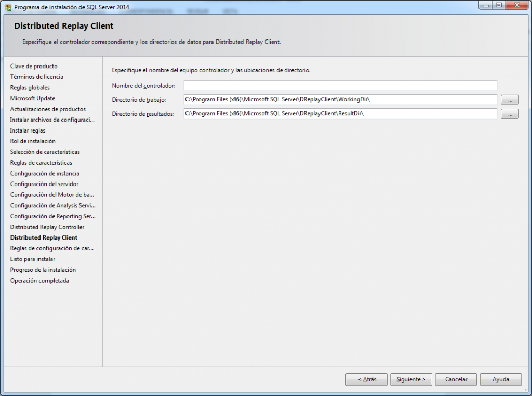Select Reglas de configuración de car... step
Image resolution: width=532 pixels, height=396 pixels.
click(x=51, y=248)
